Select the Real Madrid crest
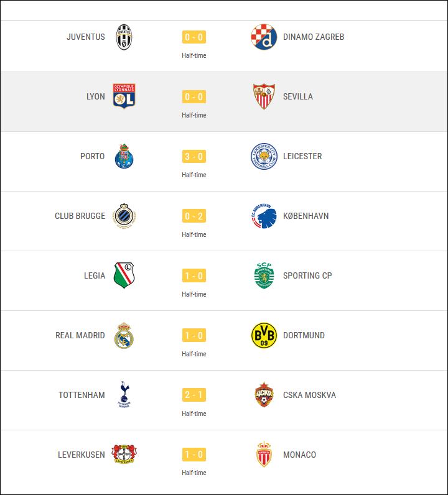The width and height of the screenshot is (448, 495). [124, 336]
